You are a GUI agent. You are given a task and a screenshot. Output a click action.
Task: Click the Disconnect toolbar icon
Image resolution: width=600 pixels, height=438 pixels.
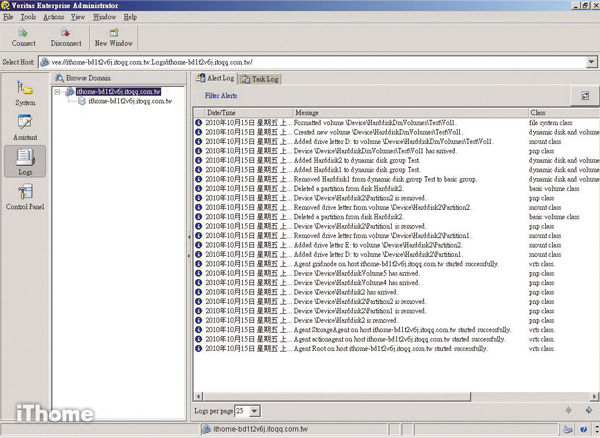click(65, 38)
